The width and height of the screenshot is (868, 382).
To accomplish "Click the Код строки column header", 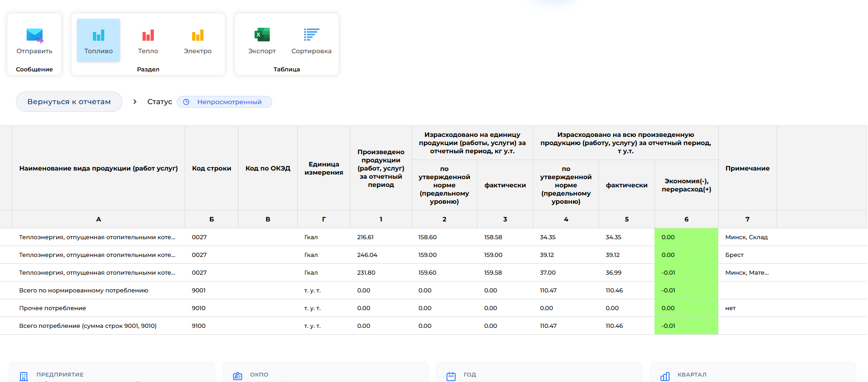I will pos(212,168).
